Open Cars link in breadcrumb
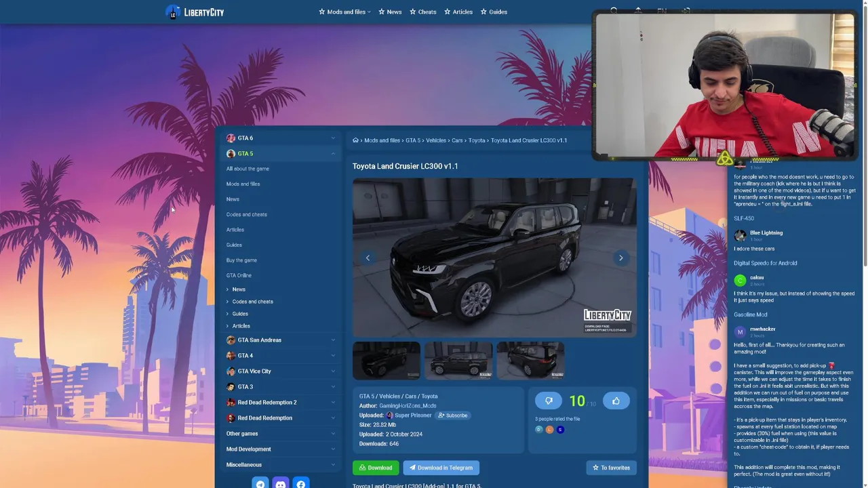 coord(457,140)
